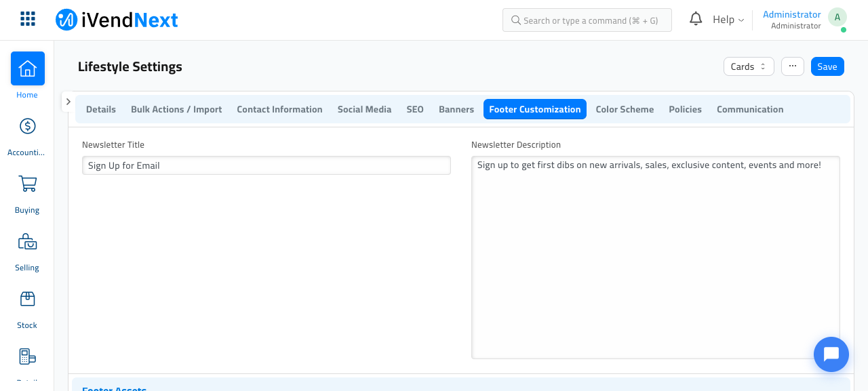
Task: Open the Cards view dropdown
Action: [749, 66]
